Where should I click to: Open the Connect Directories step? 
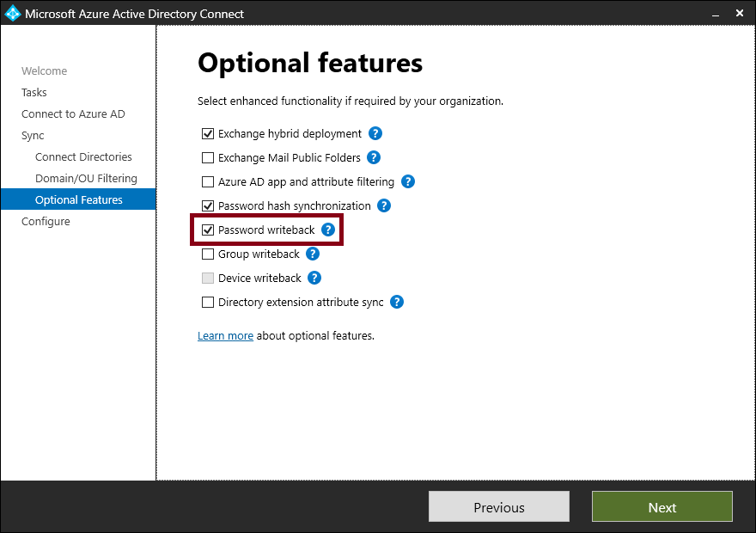pos(83,157)
